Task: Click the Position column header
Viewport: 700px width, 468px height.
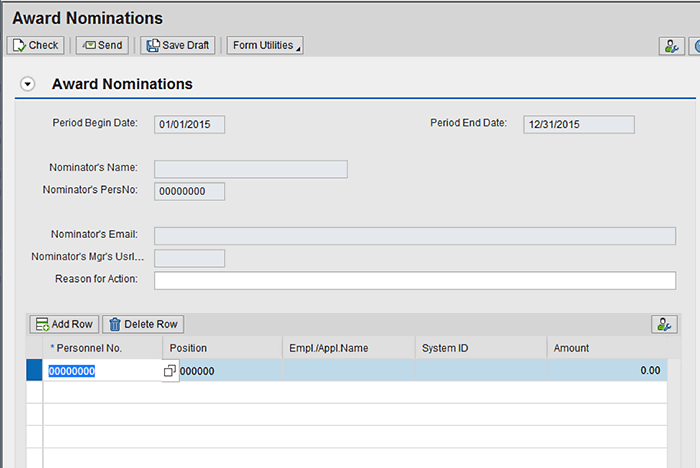Action: (x=222, y=348)
